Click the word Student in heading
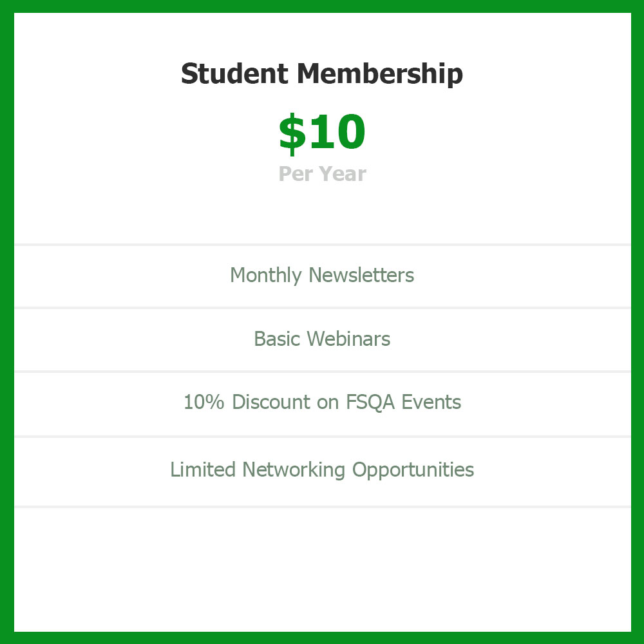This screenshot has width=644, height=644. (234, 73)
